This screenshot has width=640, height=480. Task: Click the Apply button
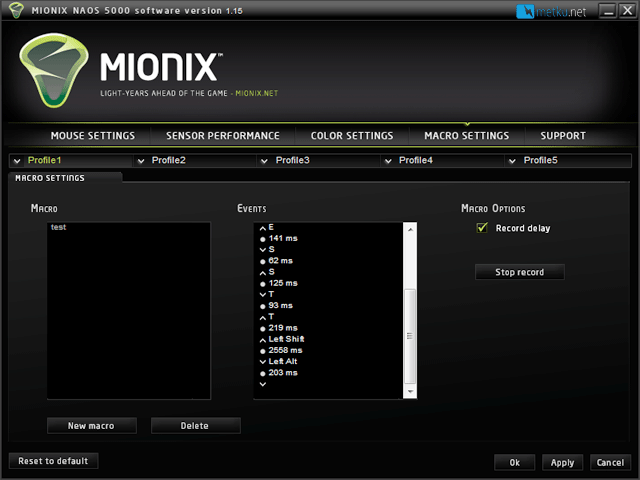[562, 462]
